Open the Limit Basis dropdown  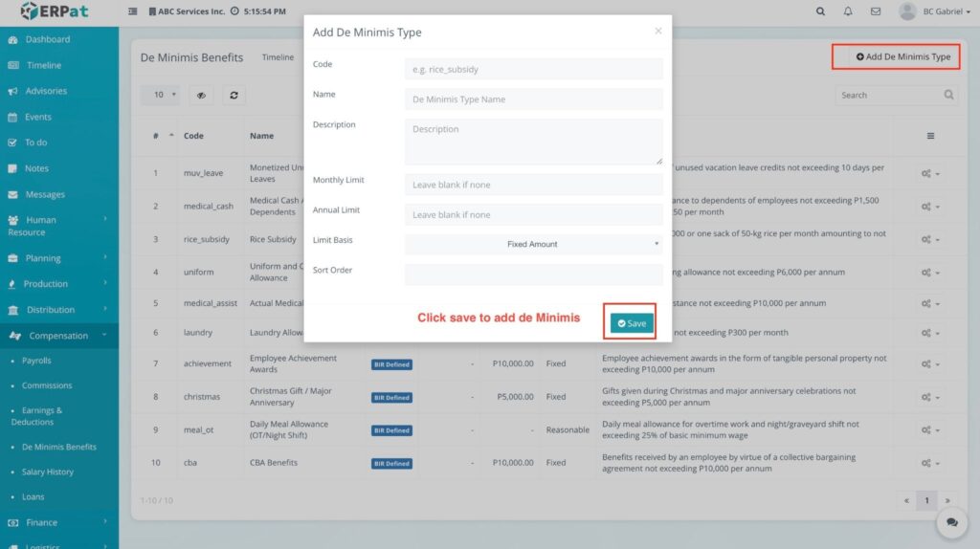pyautogui.click(x=533, y=244)
